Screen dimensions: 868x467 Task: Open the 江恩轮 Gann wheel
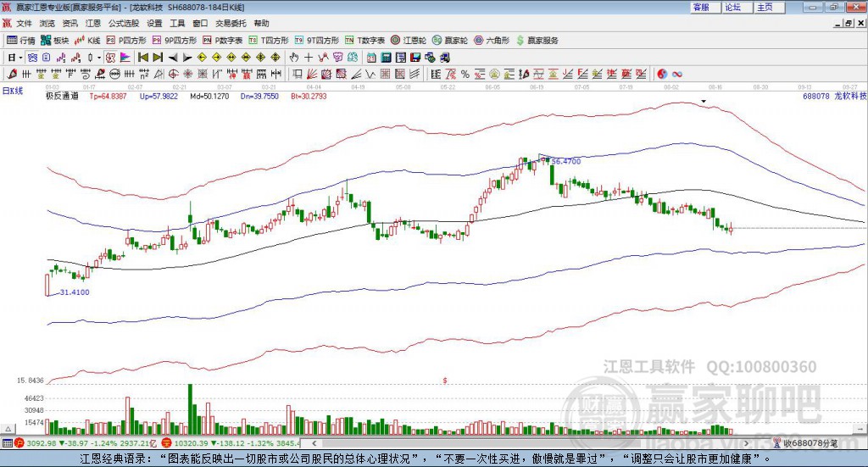pos(409,41)
